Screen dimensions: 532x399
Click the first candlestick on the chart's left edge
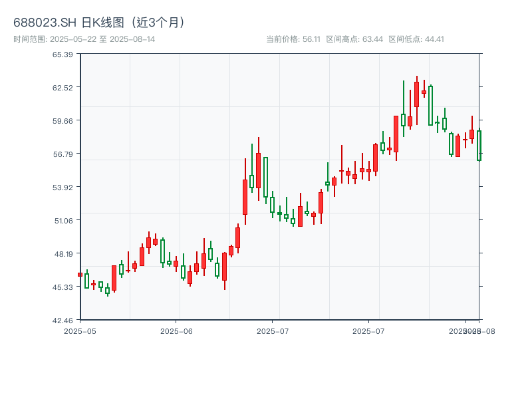coord(80,274)
